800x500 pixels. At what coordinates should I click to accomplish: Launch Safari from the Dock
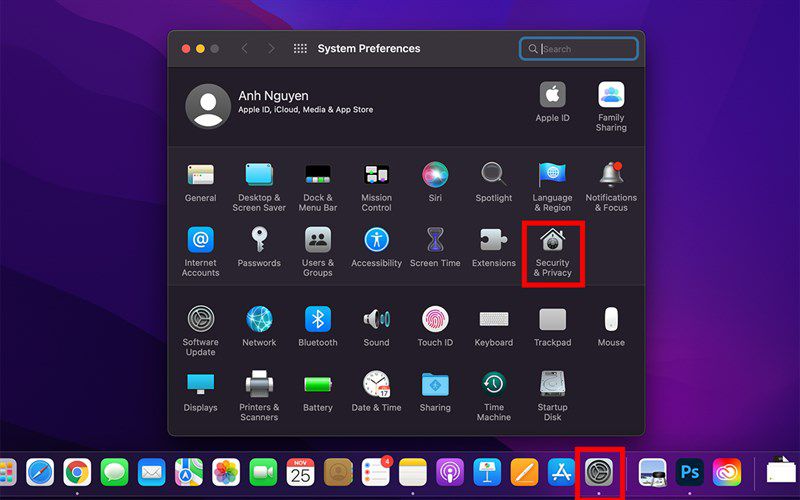(x=40, y=472)
